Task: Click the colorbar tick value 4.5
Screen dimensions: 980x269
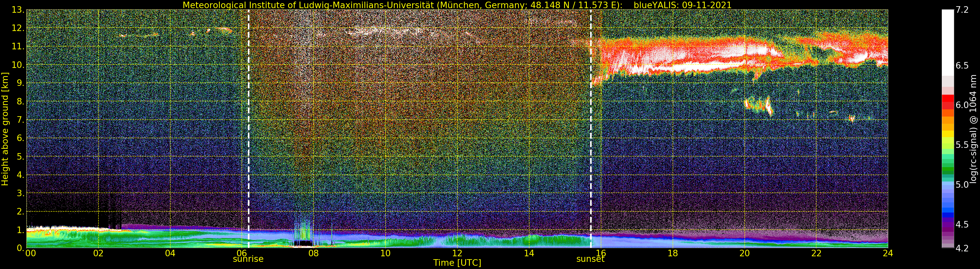Action: [962, 225]
